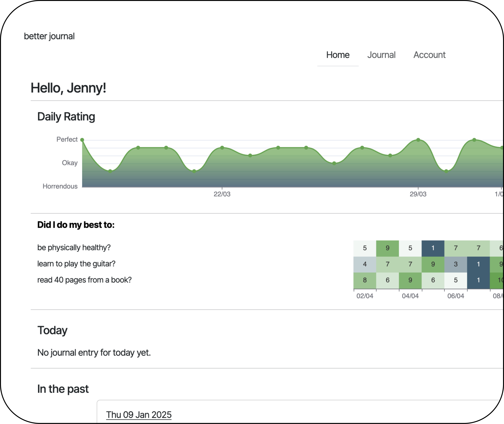504x424 pixels.
Task: Select the Perfect rating data point on the chart
Action: (x=82, y=139)
